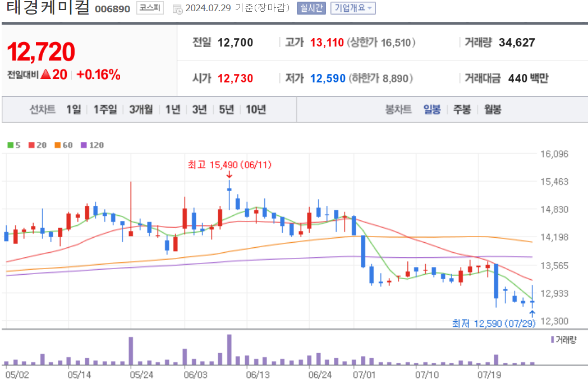Image resolution: width=588 pixels, height=379 pixels.
Task: Click the 12,300 price axis label
Action: 554,321
